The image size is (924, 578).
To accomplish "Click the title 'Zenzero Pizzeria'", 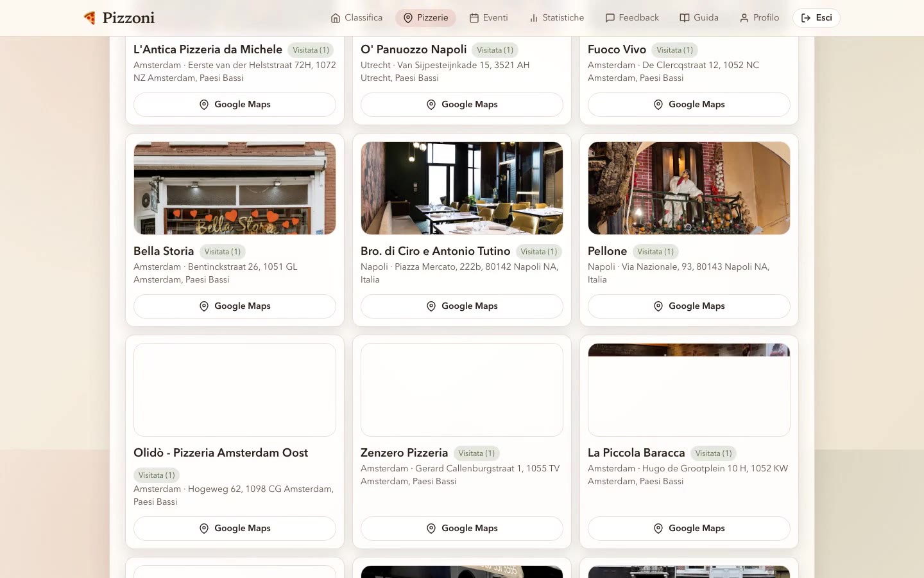I will click(404, 453).
